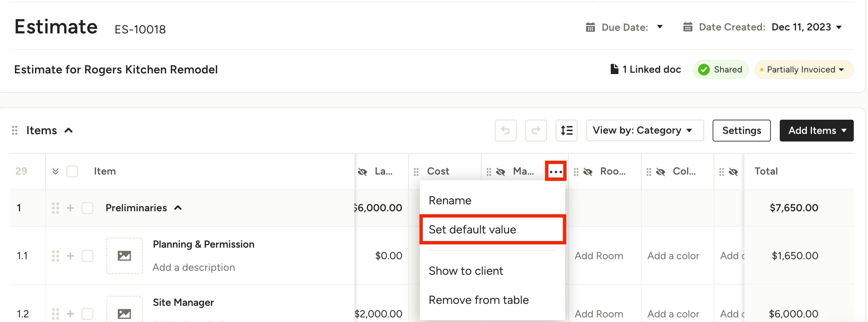Click the Date Created calendar icon
868x322 pixels.
688,27
